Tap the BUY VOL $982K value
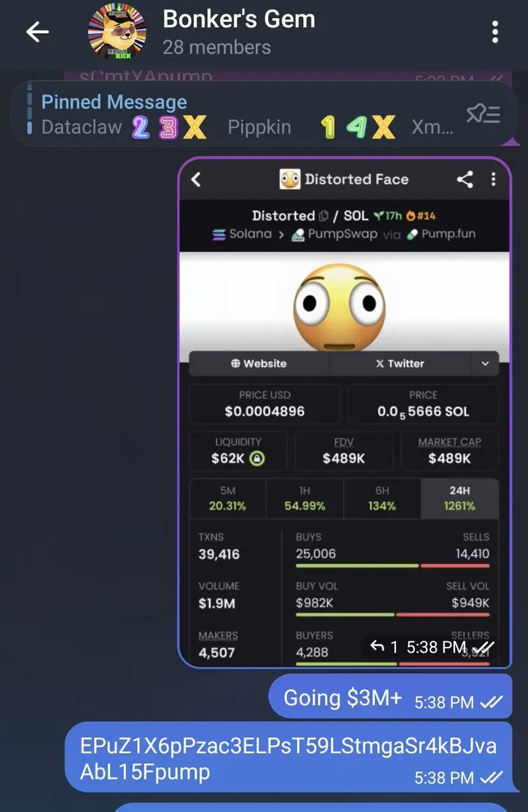 (314, 603)
